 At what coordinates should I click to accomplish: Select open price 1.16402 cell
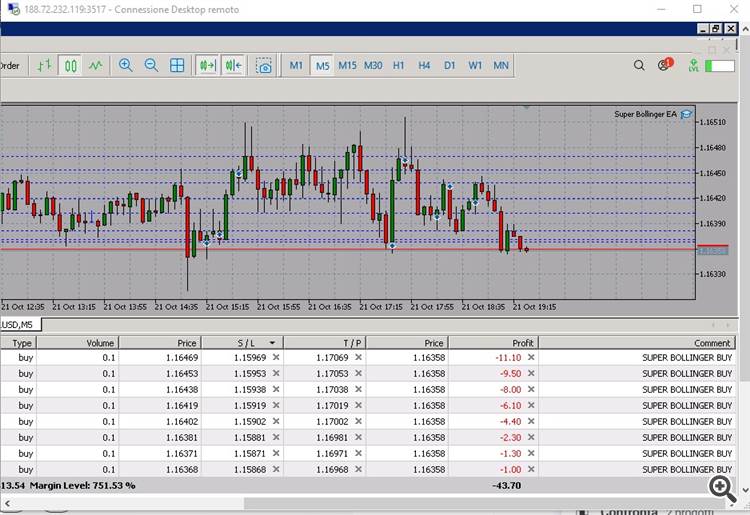pos(160,421)
